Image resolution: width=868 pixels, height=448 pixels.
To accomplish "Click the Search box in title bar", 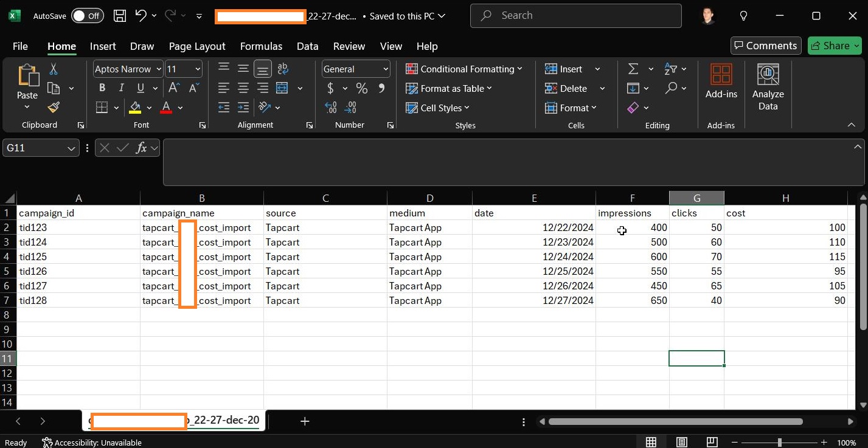I will click(575, 16).
